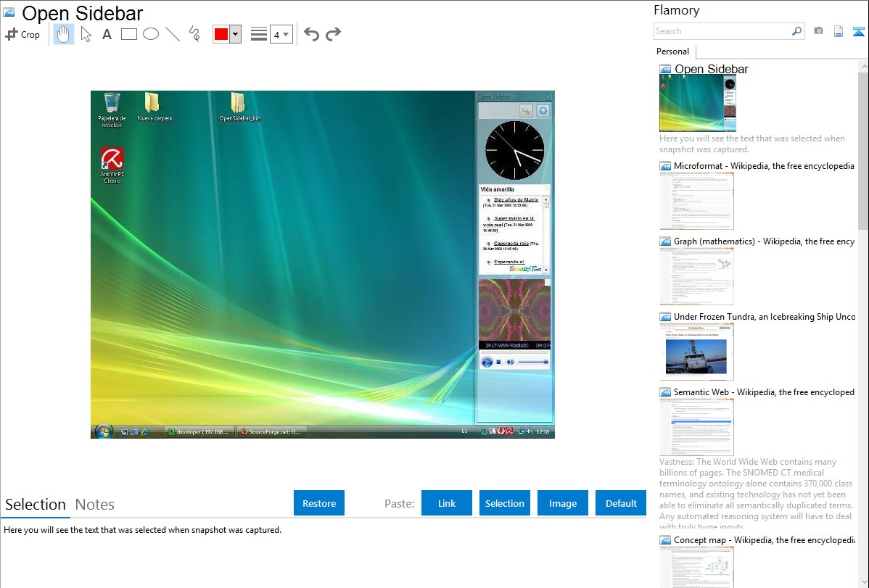869x588 pixels.
Task: Select the straight line tool
Action: point(173,34)
